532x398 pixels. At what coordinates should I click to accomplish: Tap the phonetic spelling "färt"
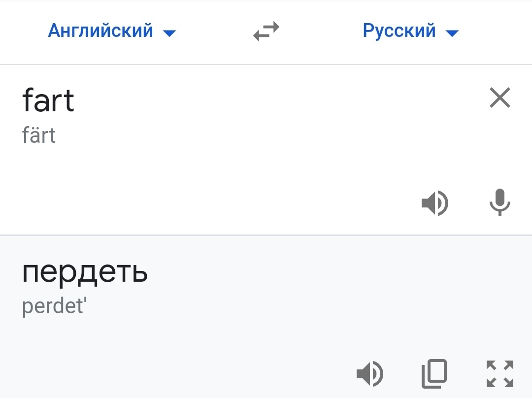pos(39,135)
